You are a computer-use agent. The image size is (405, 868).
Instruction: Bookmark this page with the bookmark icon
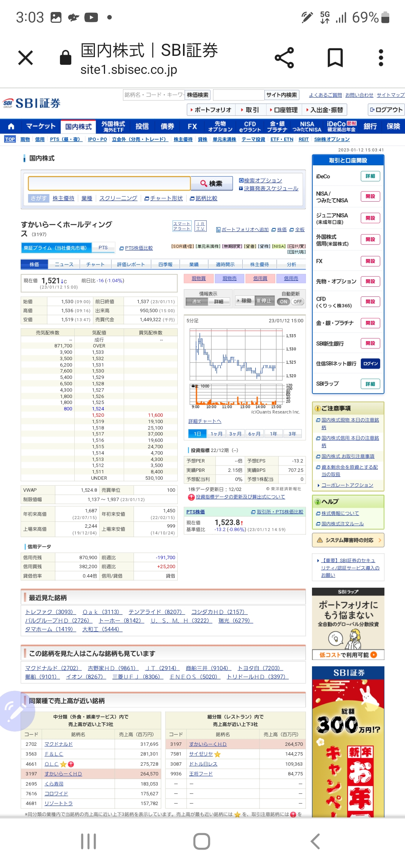(335, 58)
